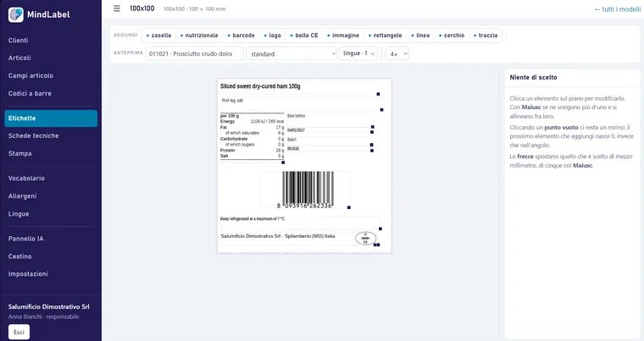
Task: Go to Campi articolo section
Action: tap(31, 75)
